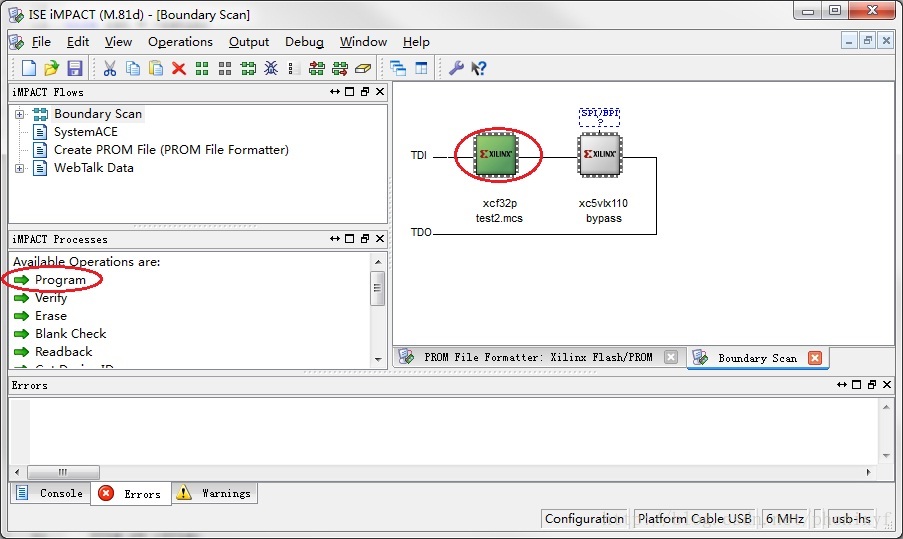Open the Output menu
Screen dimensions: 903x539
point(249,41)
